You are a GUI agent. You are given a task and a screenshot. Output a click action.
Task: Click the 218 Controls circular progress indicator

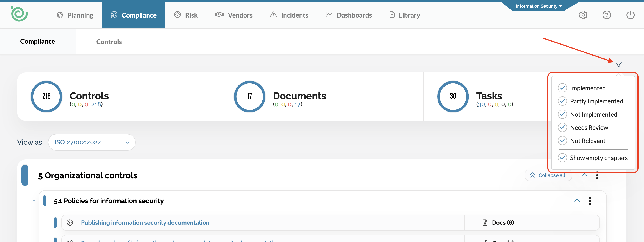(x=46, y=96)
